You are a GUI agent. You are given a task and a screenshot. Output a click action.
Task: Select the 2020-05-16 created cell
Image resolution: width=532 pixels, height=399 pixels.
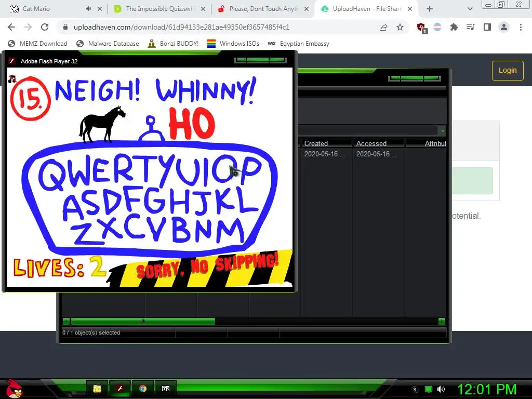click(x=325, y=154)
